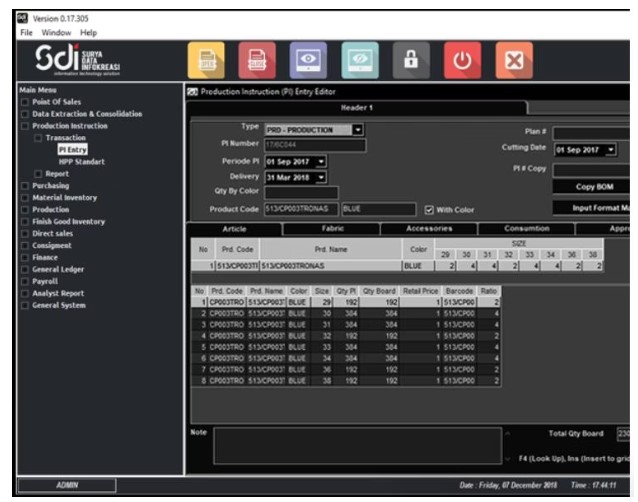The height and width of the screenshot is (502, 638).
Task: Open the Delivery date dropdown arrow
Action: click(321, 177)
